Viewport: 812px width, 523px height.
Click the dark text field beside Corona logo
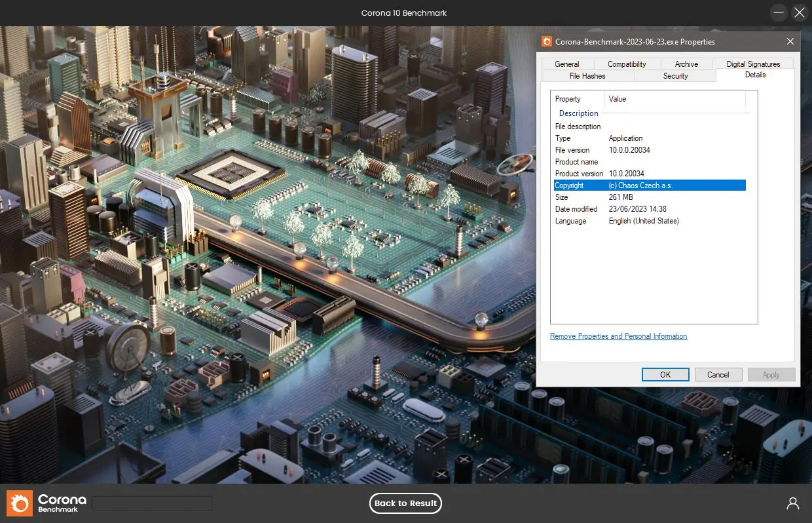(152, 503)
